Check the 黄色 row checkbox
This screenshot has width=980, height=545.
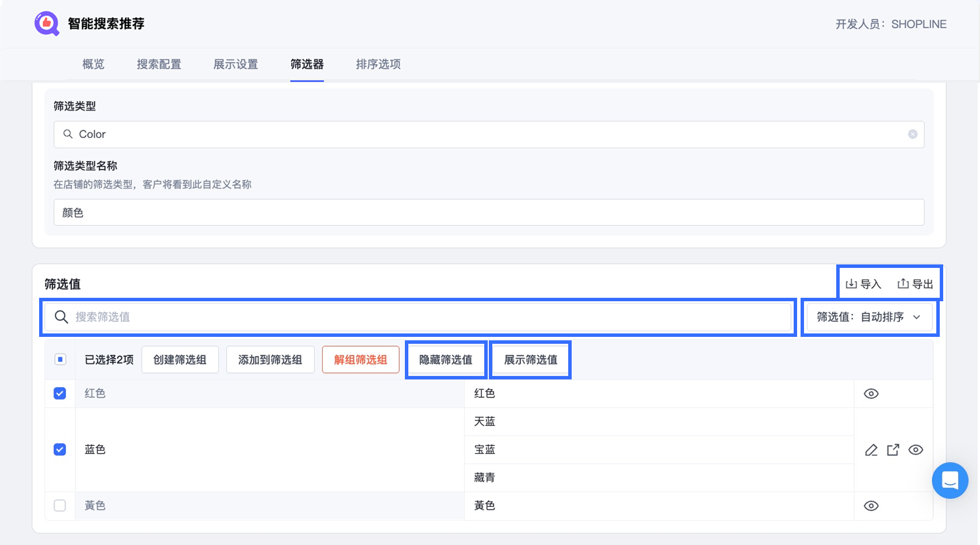60,506
